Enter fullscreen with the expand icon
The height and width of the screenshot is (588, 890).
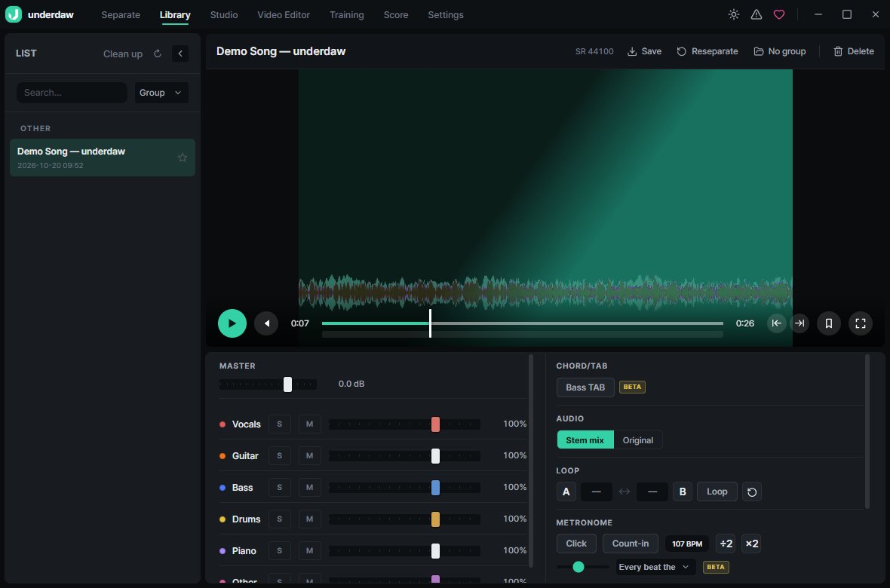861,323
